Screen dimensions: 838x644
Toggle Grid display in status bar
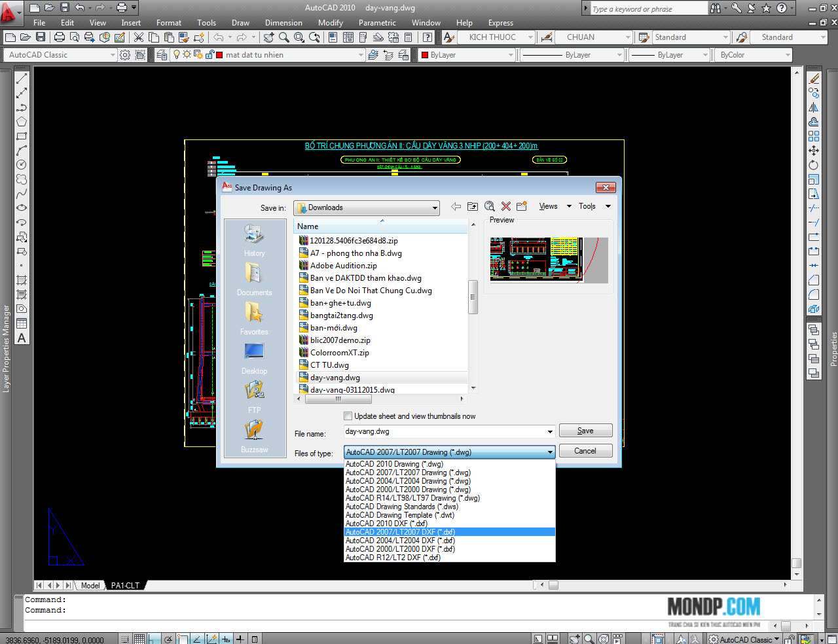[139, 639]
